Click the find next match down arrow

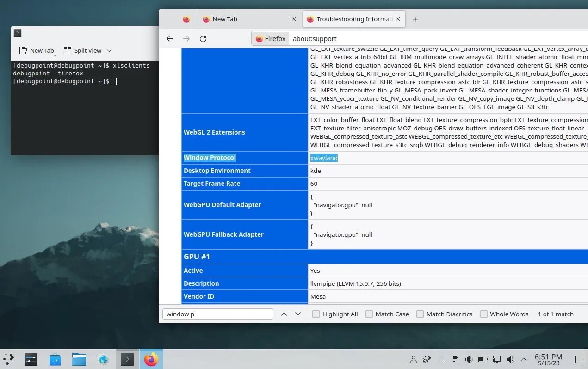298,314
